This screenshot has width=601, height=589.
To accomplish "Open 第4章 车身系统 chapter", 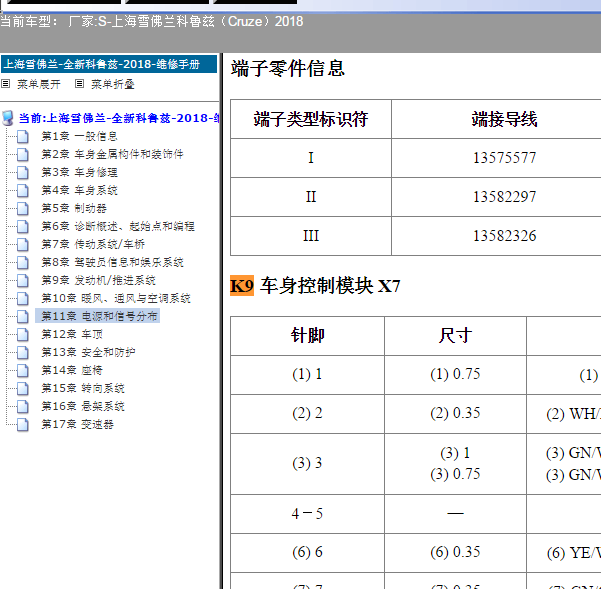I will pyautogui.click(x=79, y=190).
